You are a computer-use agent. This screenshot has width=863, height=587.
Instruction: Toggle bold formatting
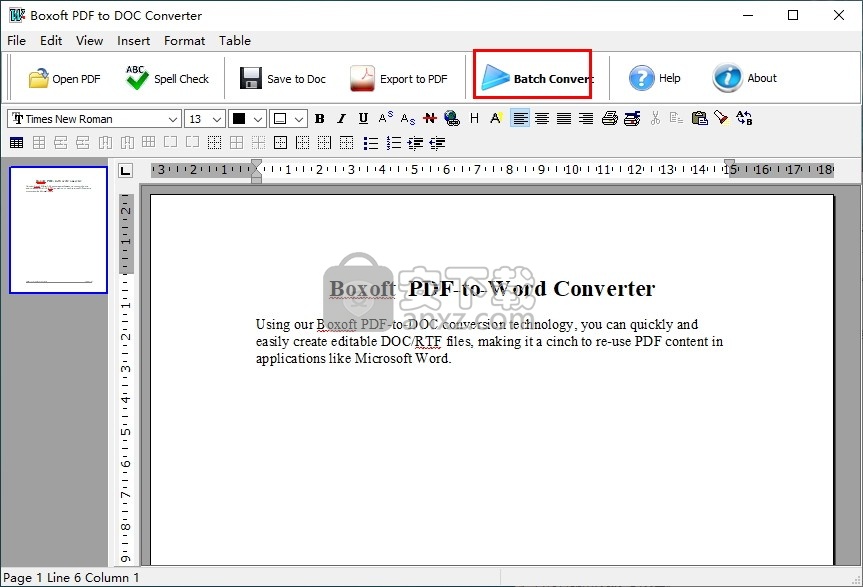click(x=319, y=118)
